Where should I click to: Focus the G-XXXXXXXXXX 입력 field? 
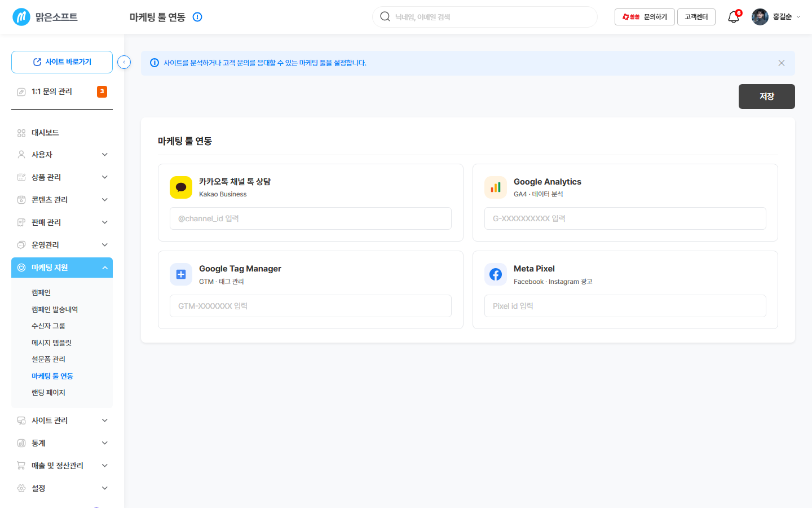pos(625,218)
